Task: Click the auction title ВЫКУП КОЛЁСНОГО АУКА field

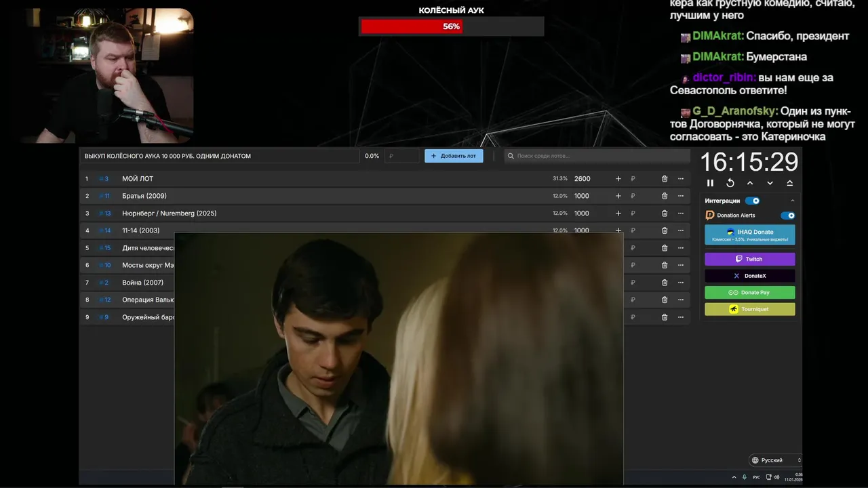Action: pos(220,156)
